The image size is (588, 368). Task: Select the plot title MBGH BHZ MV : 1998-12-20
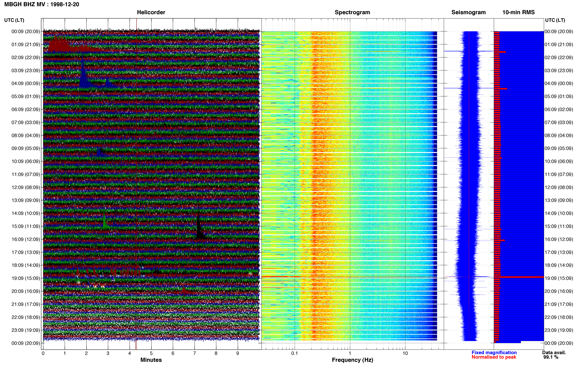coord(42,4)
